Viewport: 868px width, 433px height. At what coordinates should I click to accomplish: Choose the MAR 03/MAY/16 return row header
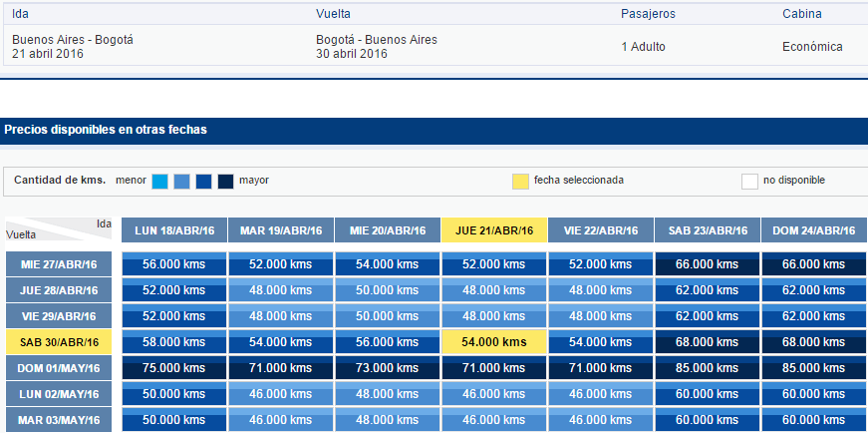tap(59, 420)
